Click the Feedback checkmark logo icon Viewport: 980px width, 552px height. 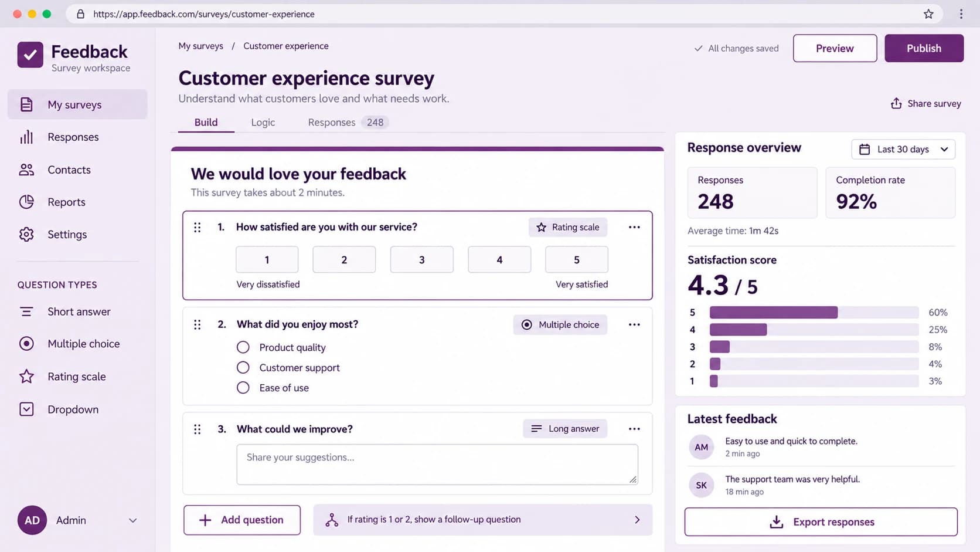click(30, 55)
